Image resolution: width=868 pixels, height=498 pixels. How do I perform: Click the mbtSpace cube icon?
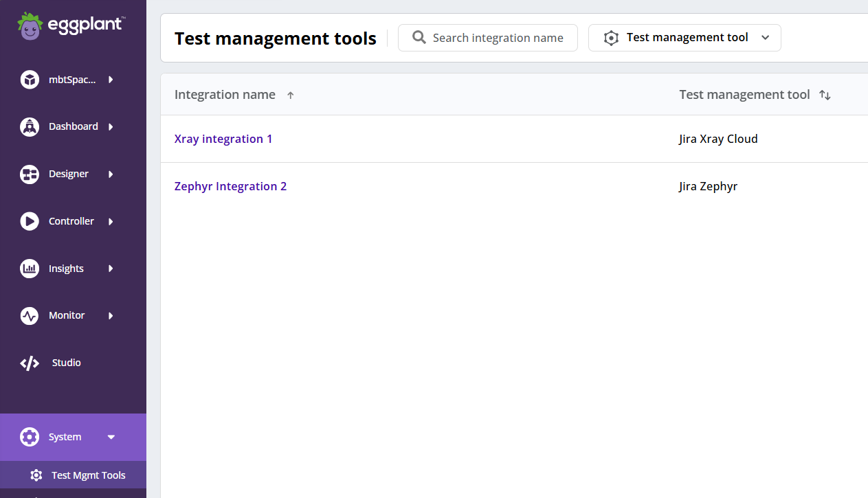(30, 80)
